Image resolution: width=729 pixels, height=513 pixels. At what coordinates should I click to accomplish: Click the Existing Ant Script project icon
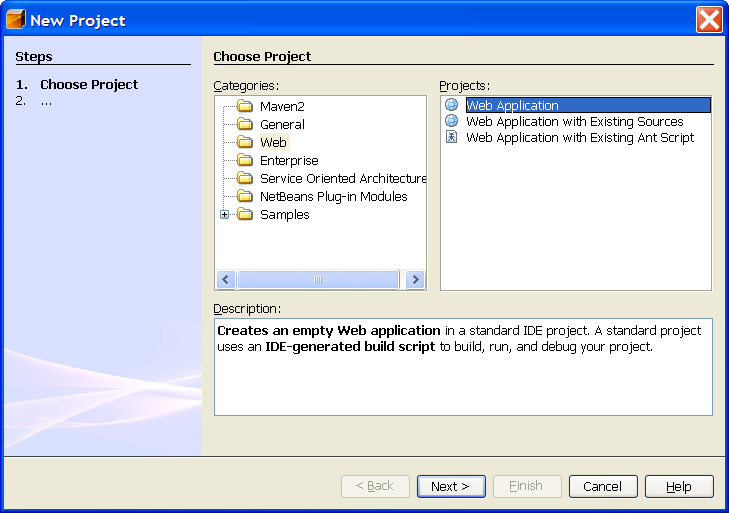click(451, 137)
